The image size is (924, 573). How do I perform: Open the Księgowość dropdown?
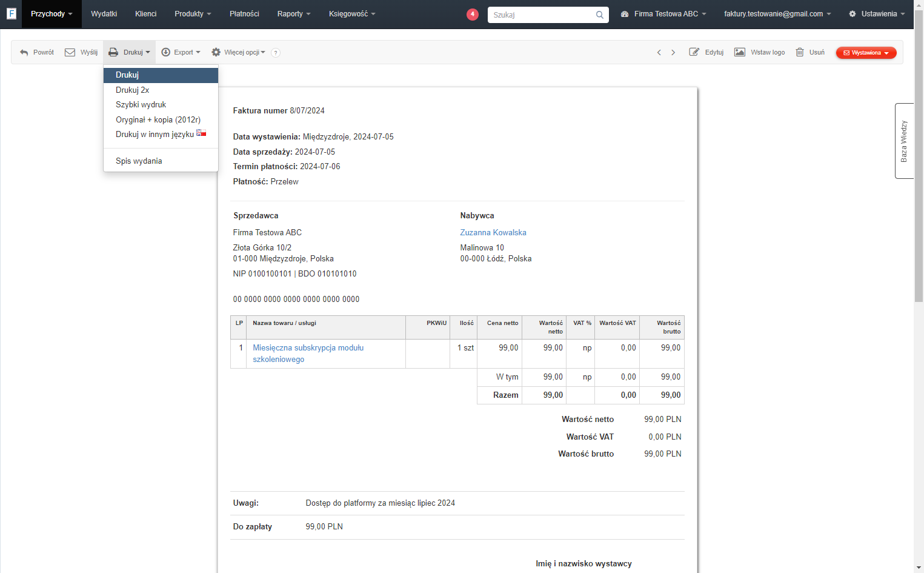(352, 14)
